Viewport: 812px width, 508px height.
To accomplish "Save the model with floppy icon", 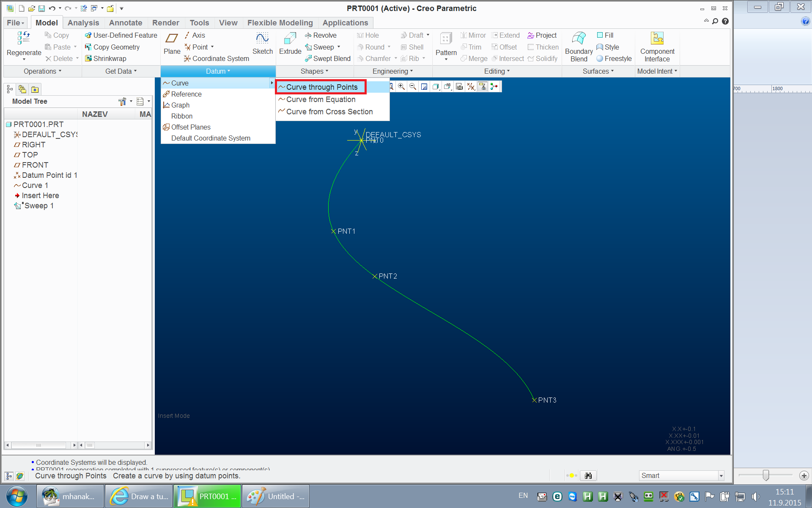I will point(41,8).
